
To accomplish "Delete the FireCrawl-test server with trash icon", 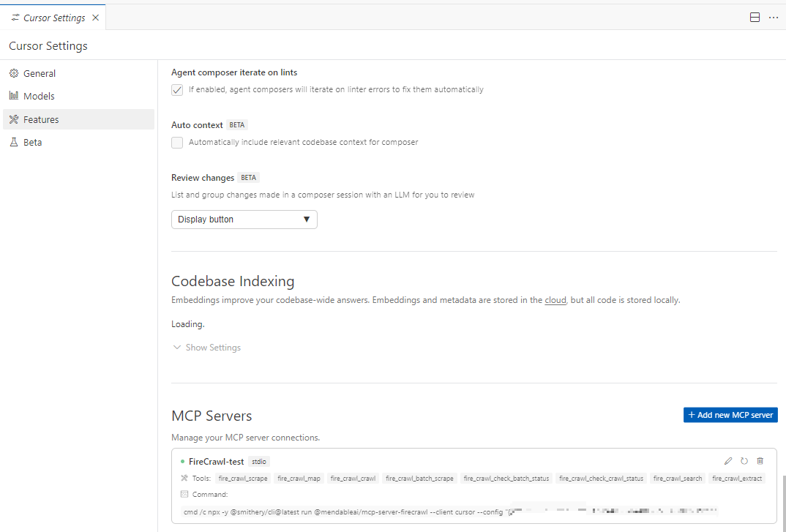I will click(760, 461).
